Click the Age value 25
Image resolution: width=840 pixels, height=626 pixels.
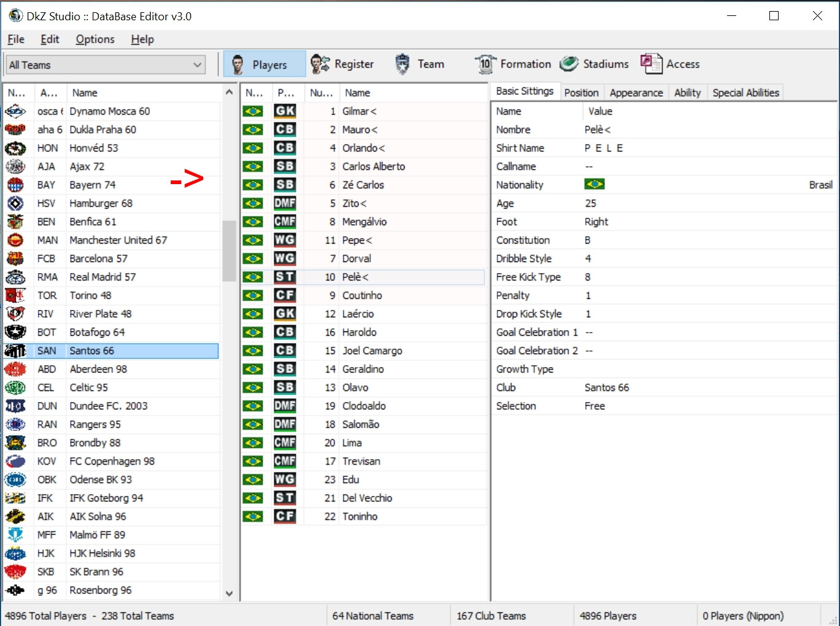click(590, 203)
